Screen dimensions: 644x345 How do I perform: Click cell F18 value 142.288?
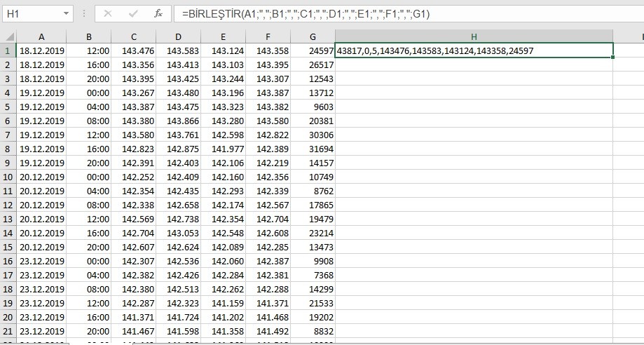(x=268, y=289)
